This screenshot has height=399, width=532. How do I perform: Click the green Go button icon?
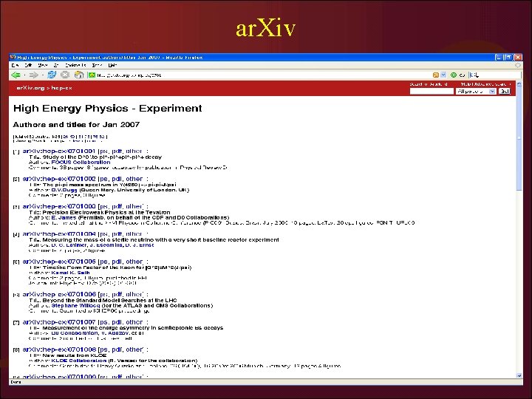tap(453, 75)
